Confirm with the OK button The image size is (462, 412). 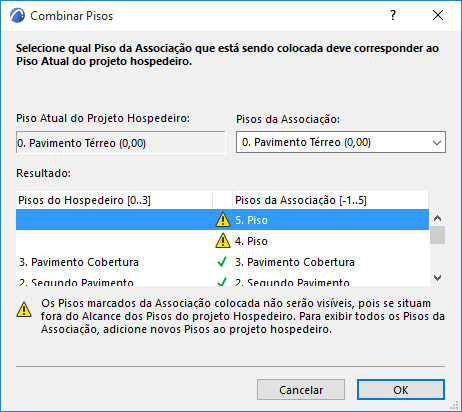point(401,389)
